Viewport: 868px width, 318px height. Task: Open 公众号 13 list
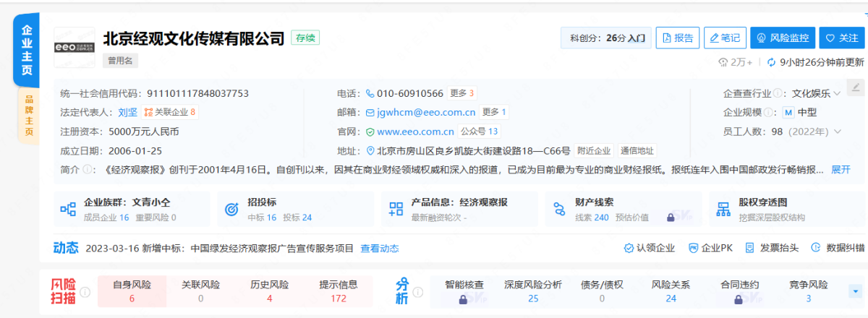point(479,132)
